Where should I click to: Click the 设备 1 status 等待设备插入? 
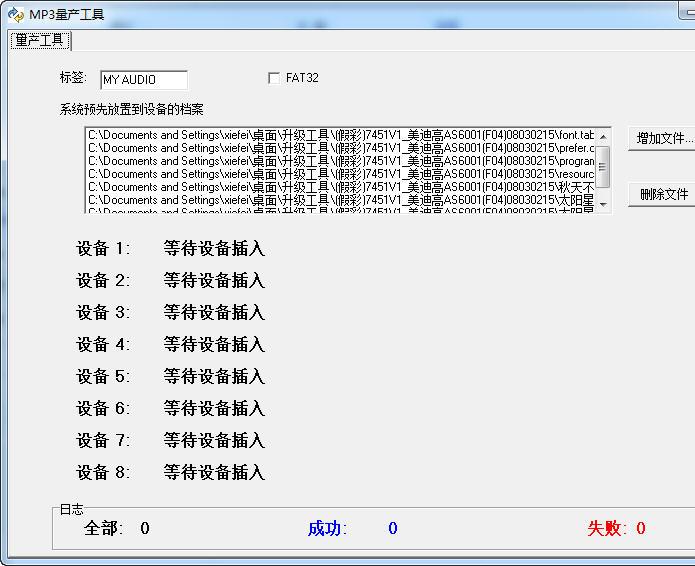pyautogui.click(x=214, y=248)
